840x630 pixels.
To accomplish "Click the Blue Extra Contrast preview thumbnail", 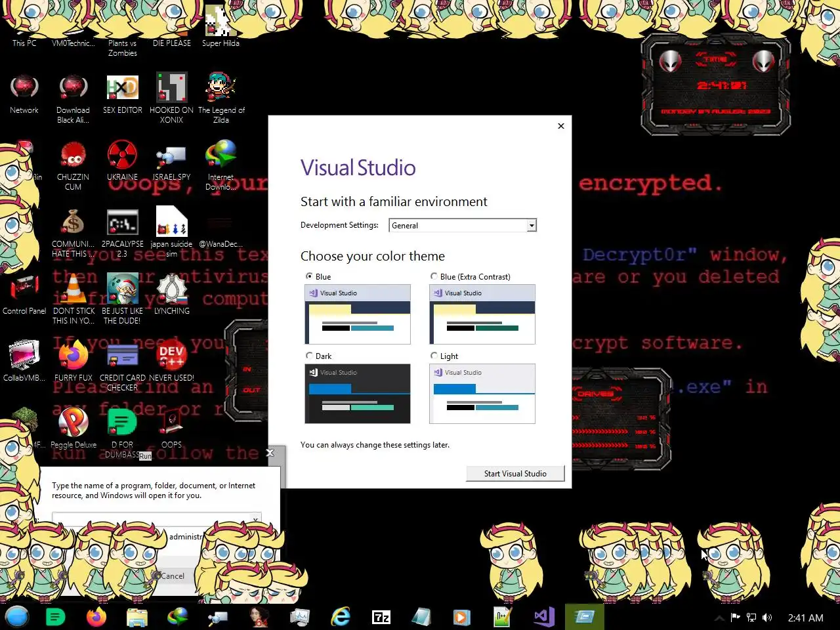I will click(x=482, y=314).
